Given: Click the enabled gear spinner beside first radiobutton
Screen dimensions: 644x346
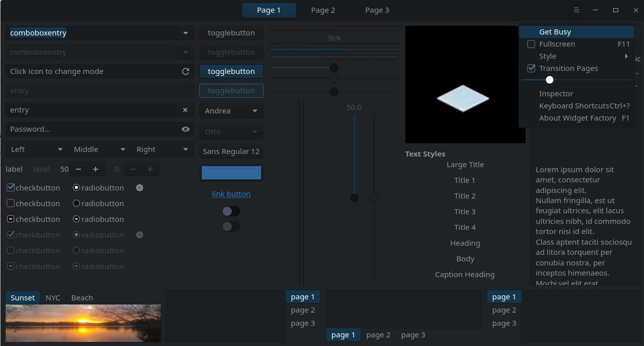Looking at the screenshot, I should point(140,188).
